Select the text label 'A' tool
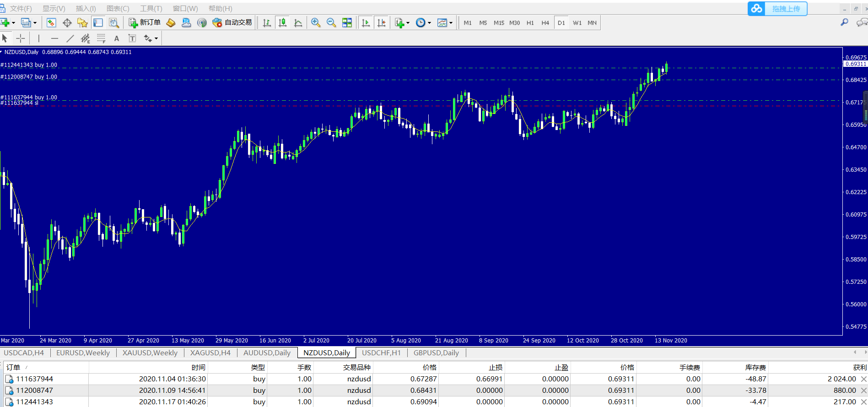The width and height of the screenshot is (868, 407). [x=117, y=38]
